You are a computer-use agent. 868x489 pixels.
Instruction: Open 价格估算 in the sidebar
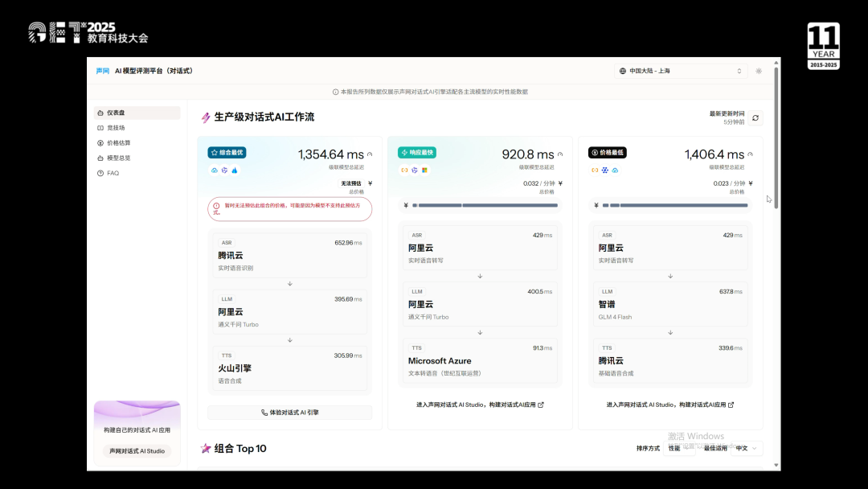point(137,143)
